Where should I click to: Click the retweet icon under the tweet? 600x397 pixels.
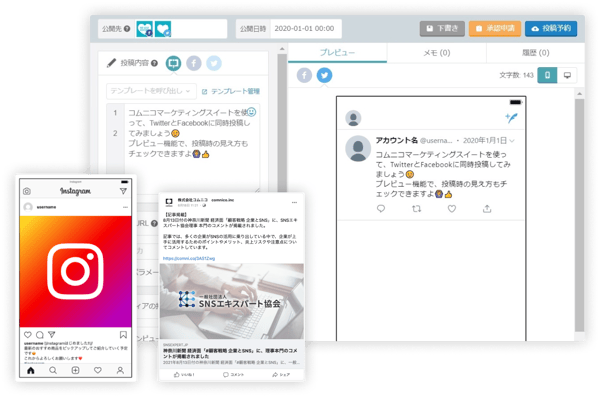tap(416, 209)
